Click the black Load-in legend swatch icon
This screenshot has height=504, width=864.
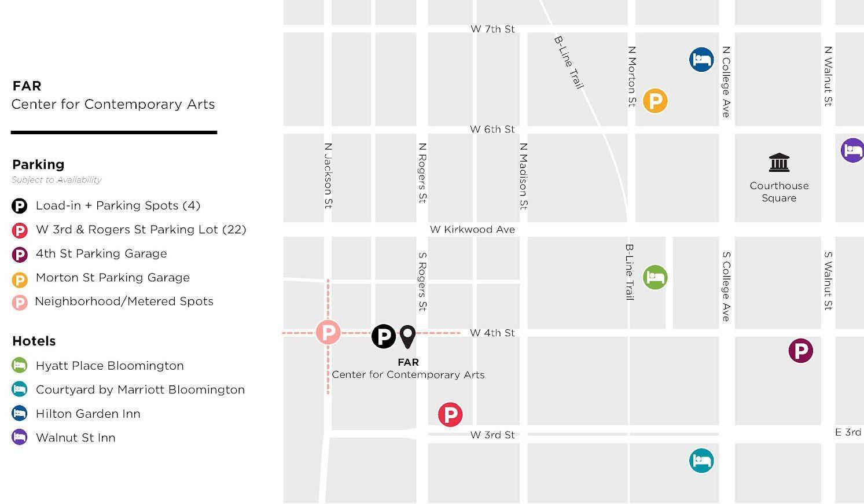[20, 206]
